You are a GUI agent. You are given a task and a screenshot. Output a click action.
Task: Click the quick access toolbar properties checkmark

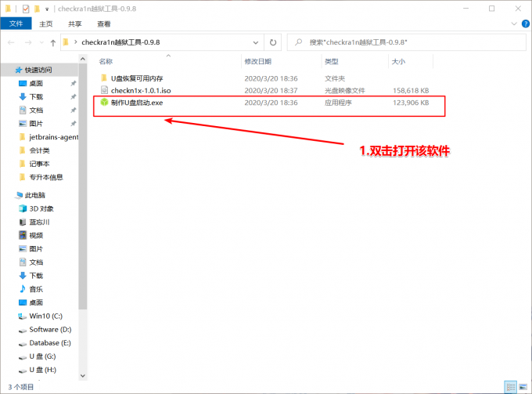(26, 9)
